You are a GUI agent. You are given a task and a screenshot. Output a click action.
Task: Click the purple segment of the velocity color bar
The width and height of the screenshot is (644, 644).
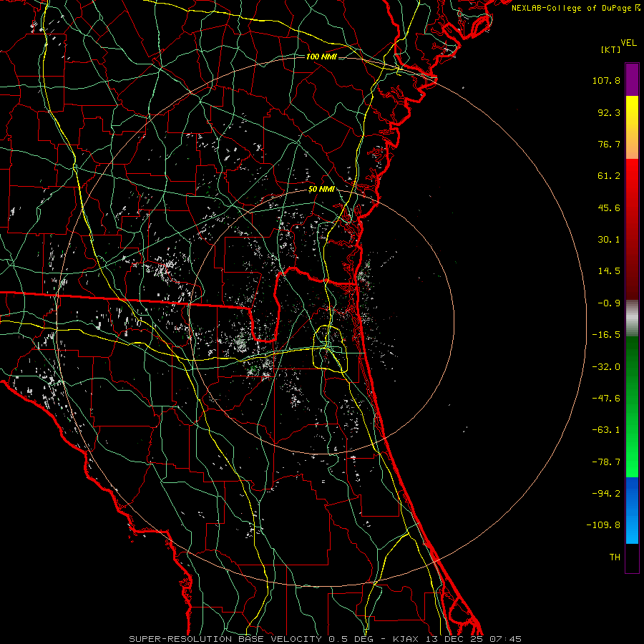click(632, 79)
